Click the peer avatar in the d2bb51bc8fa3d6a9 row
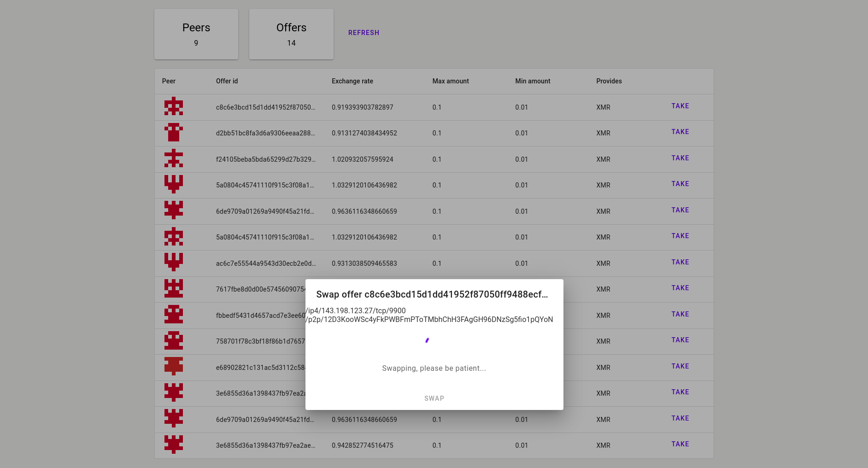The image size is (868, 468). [x=174, y=133]
